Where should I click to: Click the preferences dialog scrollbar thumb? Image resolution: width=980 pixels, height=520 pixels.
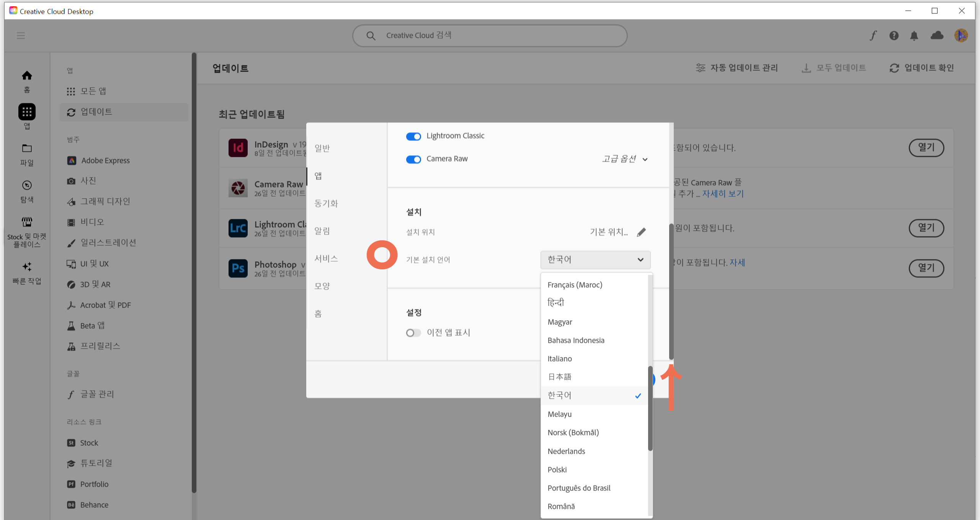tap(671, 292)
